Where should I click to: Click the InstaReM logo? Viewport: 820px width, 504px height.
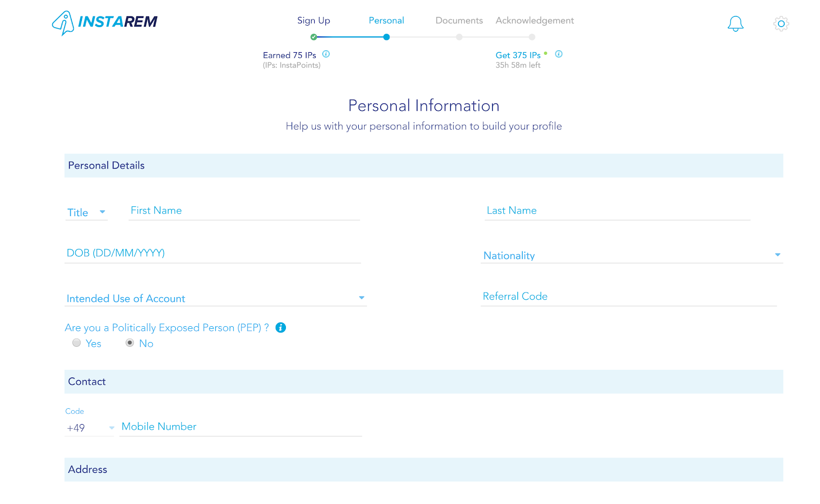(x=105, y=23)
